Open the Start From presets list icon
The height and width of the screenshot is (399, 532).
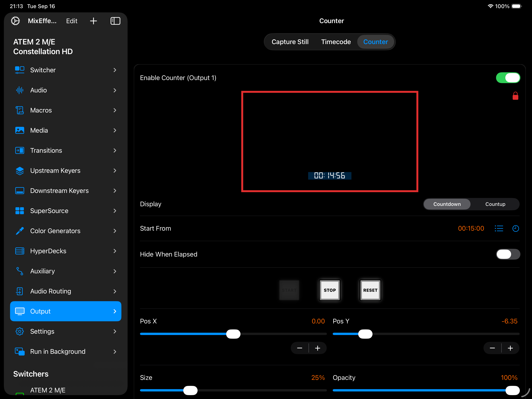(499, 228)
